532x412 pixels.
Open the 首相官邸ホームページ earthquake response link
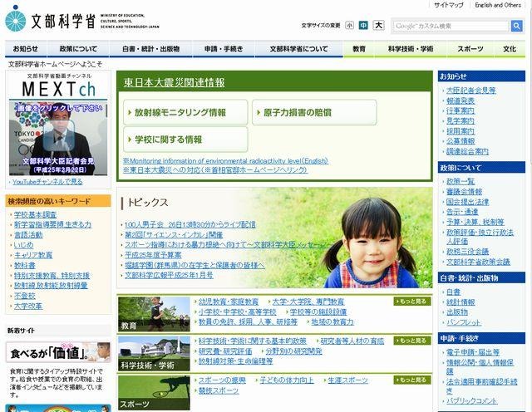pyautogui.click(x=215, y=170)
